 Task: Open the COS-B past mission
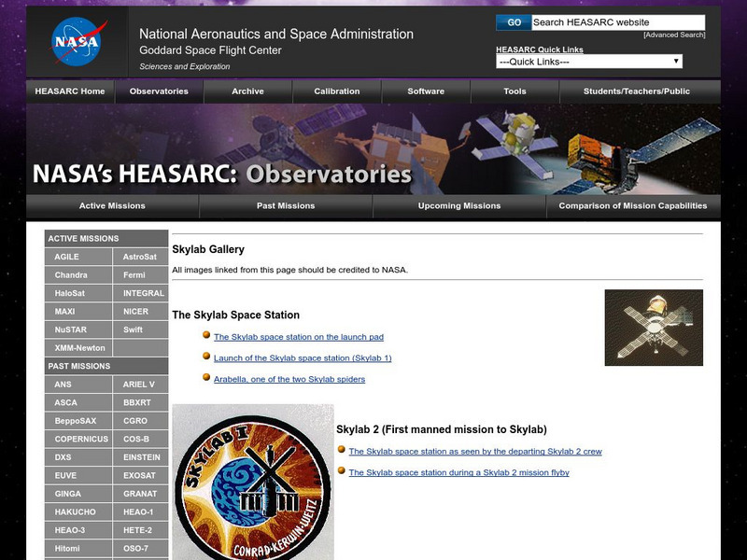pyautogui.click(x=141, y=439)
